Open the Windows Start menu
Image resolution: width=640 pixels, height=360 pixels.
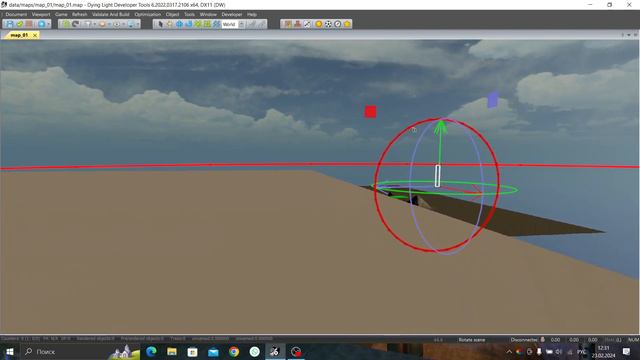[x=9, y=351]
